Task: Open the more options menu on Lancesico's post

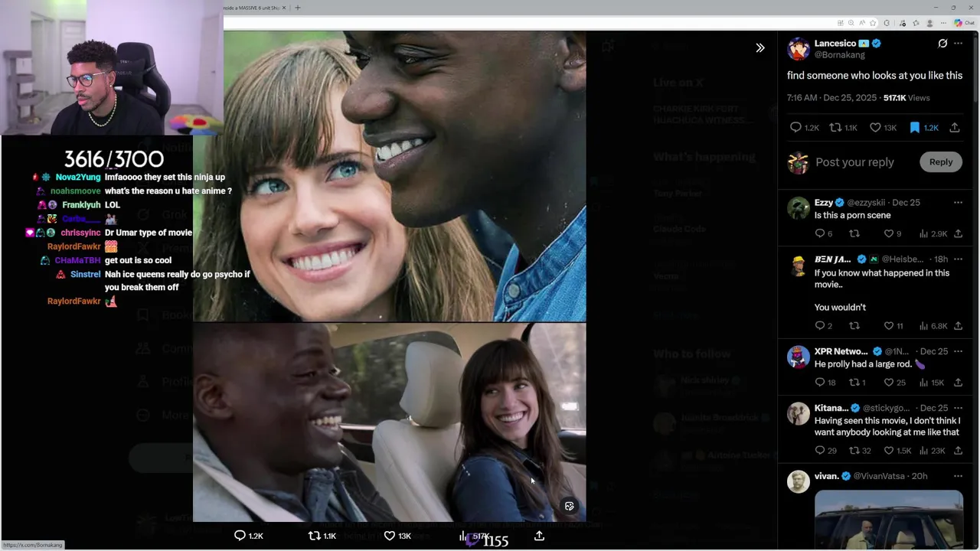Action: click(958, 44)
